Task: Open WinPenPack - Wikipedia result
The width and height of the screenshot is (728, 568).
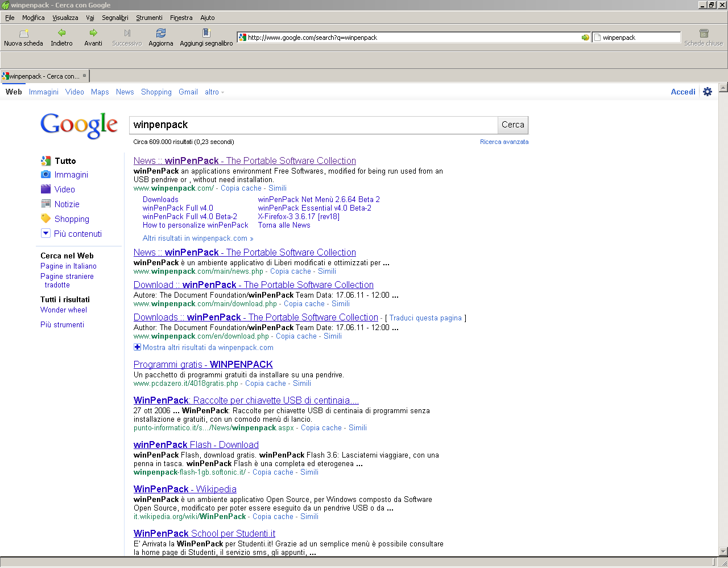Action: point(185,489)
